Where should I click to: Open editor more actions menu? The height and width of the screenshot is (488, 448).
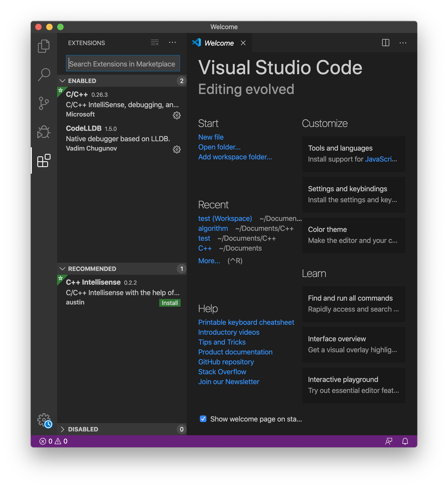(403, 43)
